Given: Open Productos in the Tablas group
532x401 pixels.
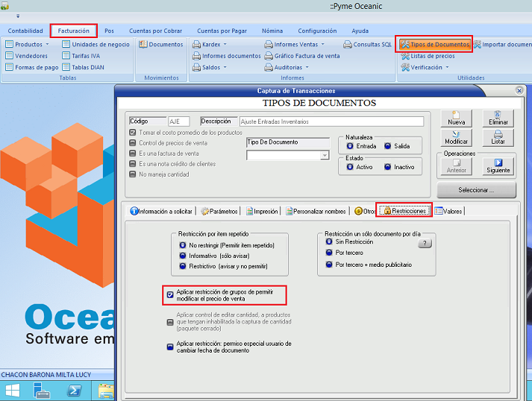Looking at the screenshot, I should 28,45.
